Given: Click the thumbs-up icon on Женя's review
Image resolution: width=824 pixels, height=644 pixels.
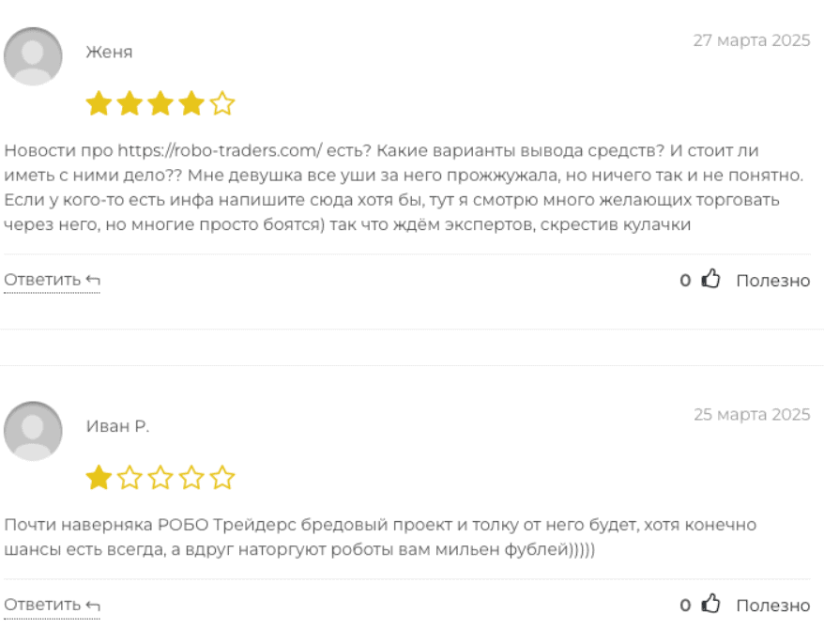Looking at the screenshot, I should pyautogui.click(x=710, y=280).
